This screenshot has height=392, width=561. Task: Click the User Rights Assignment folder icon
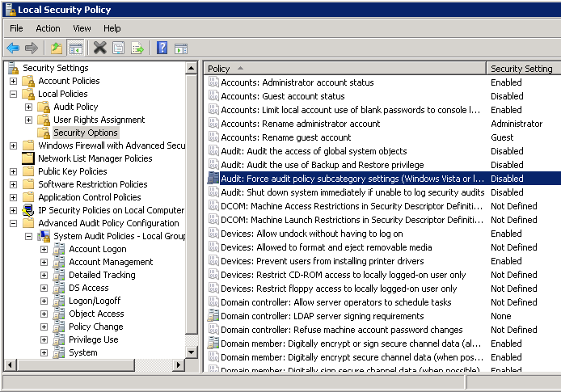click(x=44, y=120)
